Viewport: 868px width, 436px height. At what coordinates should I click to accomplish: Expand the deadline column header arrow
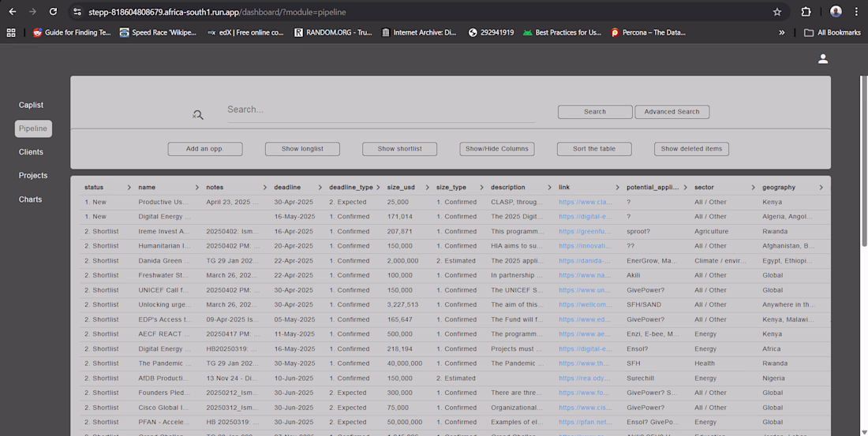[320, 188]
